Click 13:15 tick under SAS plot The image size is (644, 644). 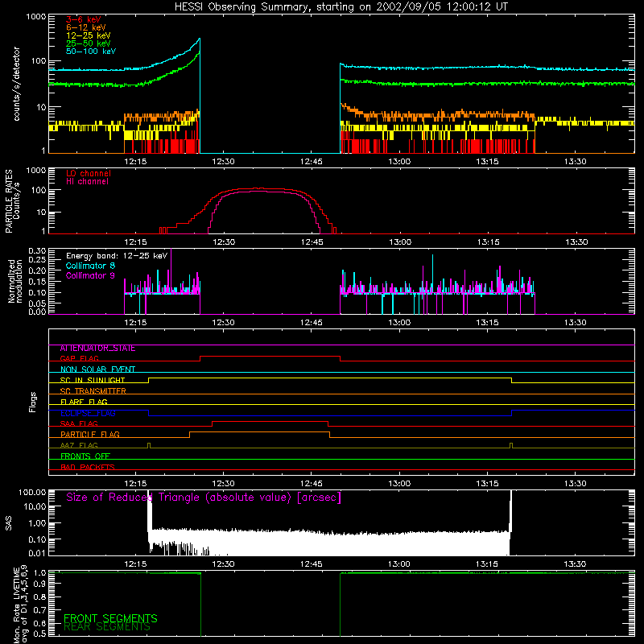(x=487, y=564)
